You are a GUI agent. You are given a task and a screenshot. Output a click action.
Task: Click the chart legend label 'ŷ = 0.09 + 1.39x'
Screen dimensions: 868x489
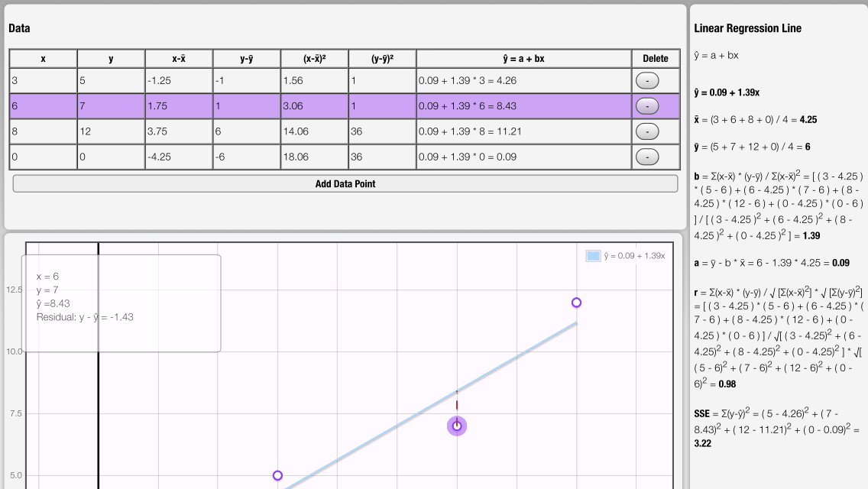tap(634, 256)
